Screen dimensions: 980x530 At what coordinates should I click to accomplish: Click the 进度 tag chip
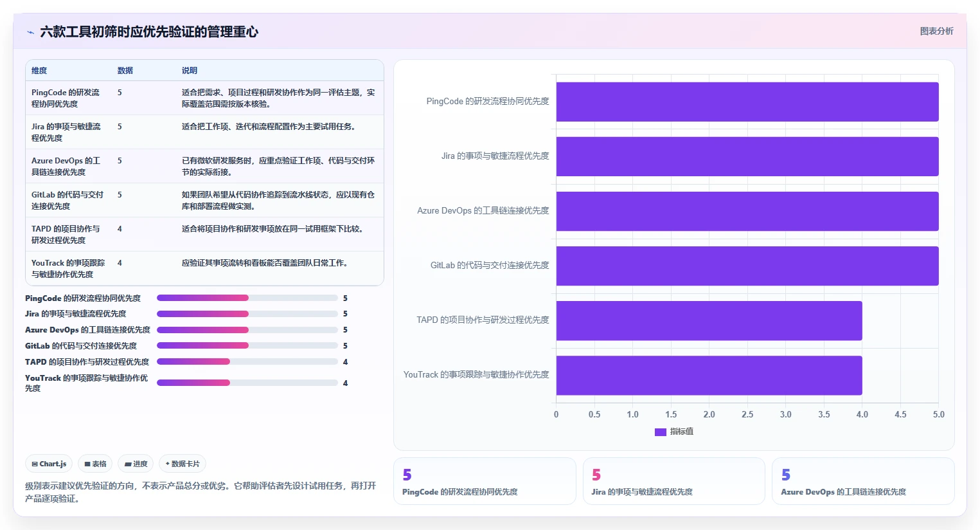pos(136,464)
